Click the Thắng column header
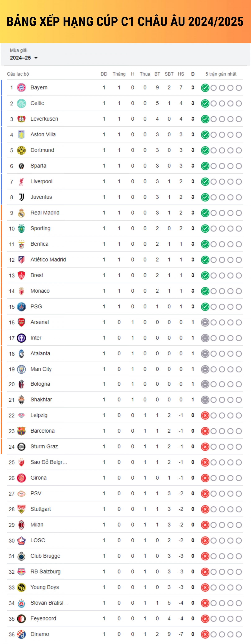The image size is (251, 644). tap(119, 74)
